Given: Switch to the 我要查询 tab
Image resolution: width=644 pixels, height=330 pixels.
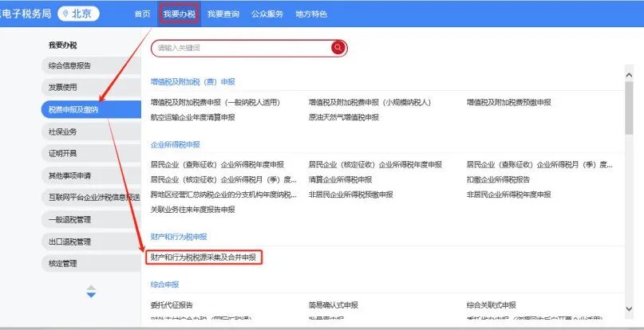Looking at the screenshot, I should (x=221, y=14).
